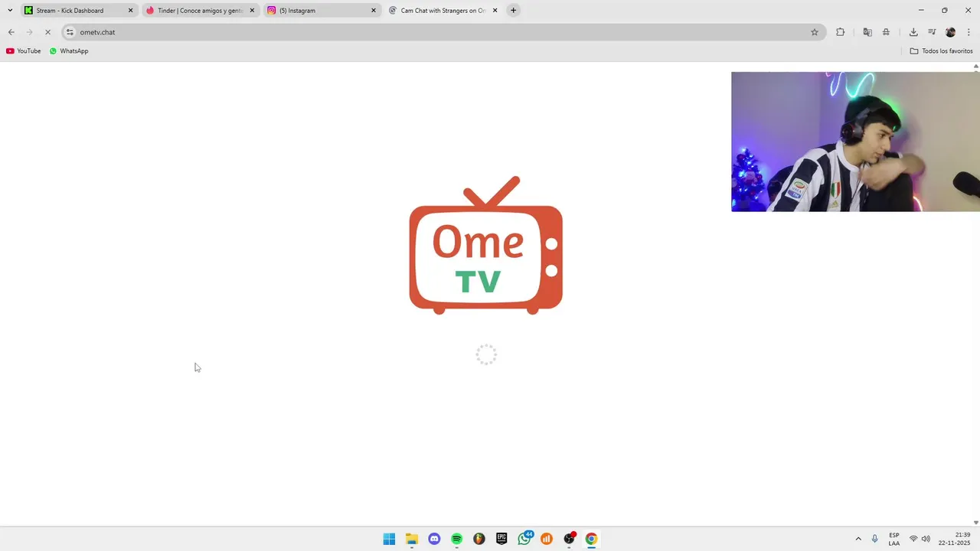Screen dimensions: 980x551
Task: Close the Kick Dashboard tab
Action: click(130, 11)
